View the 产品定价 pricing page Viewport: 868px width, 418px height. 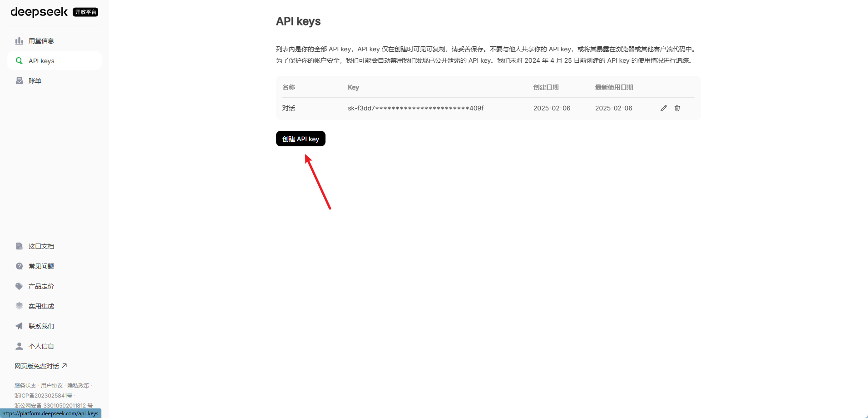point(54,286)
